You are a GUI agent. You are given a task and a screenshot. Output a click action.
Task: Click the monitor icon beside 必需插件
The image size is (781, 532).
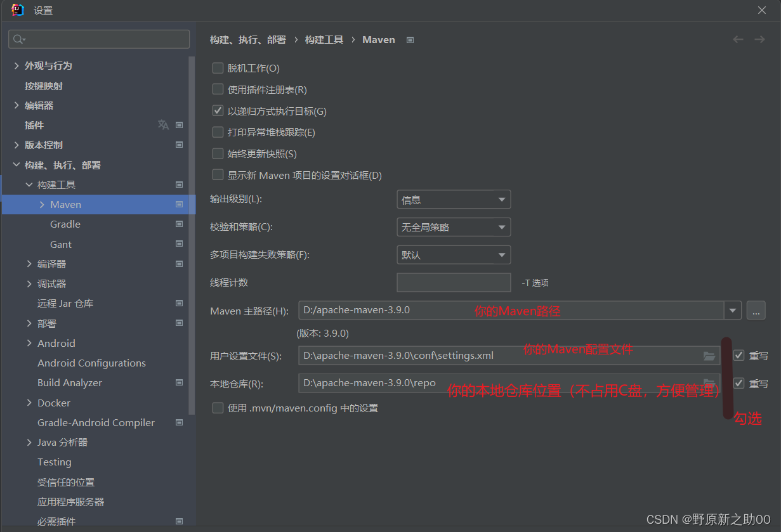tap(179, 521)
